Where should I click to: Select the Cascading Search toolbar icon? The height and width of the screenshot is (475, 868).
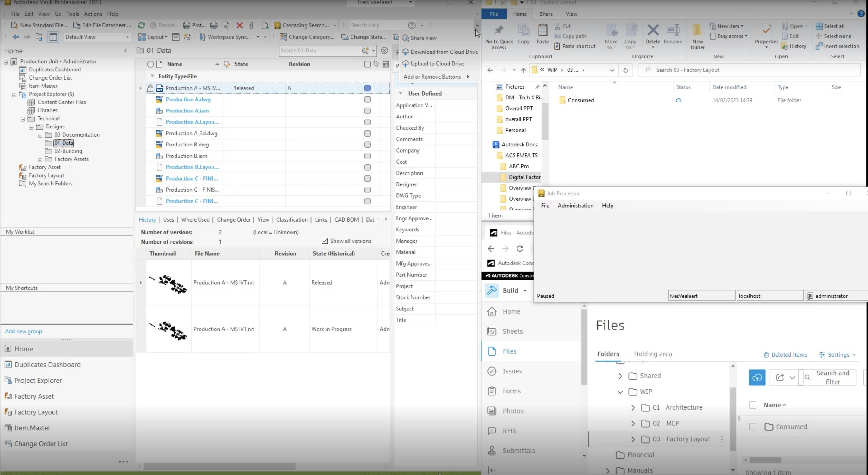pos(277,25)
